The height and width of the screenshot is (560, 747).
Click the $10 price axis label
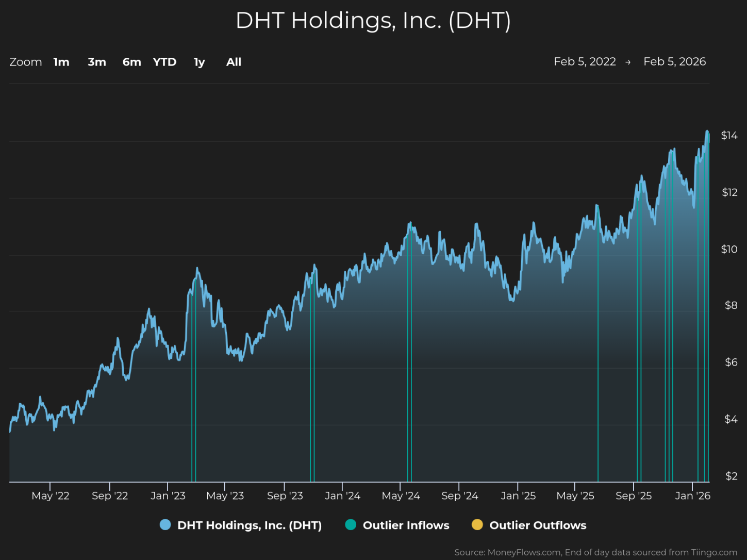(729, 249)
